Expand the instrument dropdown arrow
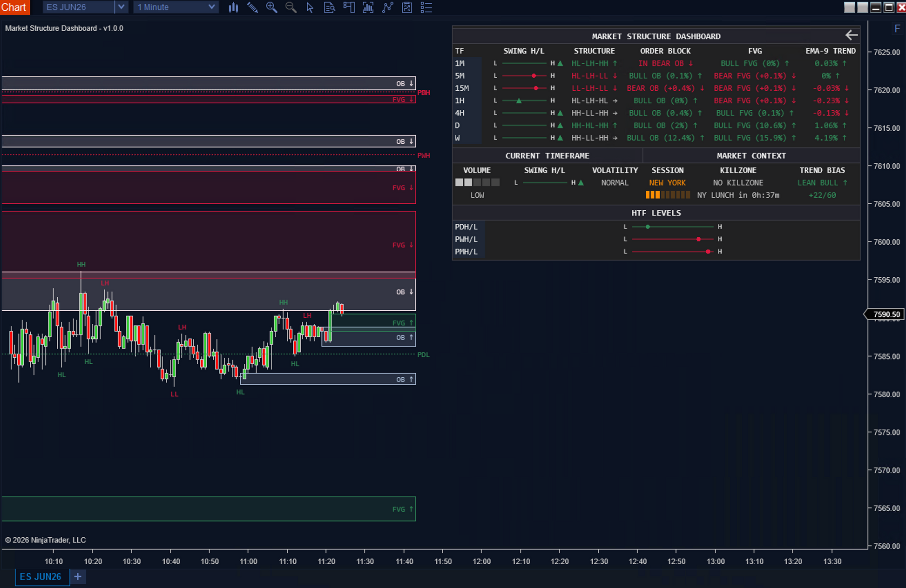Screen dimensions: 906x588 pyautogui.click(x=121, y=7)
